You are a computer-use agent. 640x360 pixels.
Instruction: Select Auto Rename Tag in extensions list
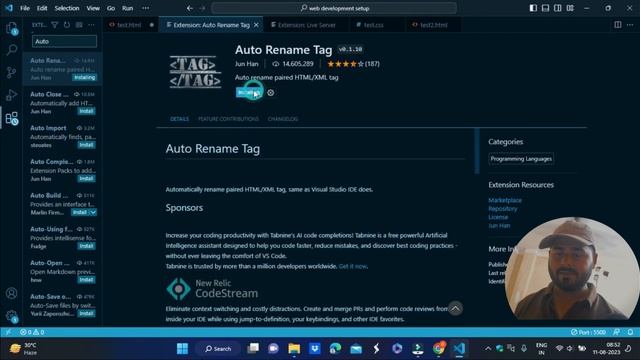point(62,69)
